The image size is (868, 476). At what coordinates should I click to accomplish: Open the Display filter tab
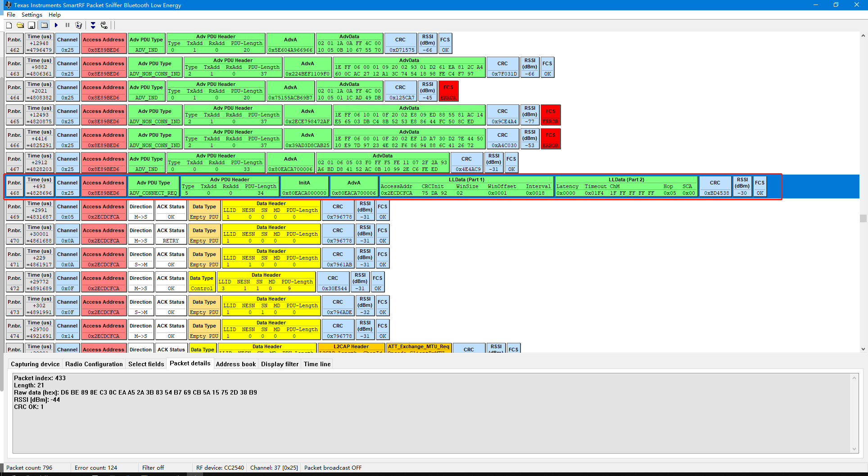280,364
